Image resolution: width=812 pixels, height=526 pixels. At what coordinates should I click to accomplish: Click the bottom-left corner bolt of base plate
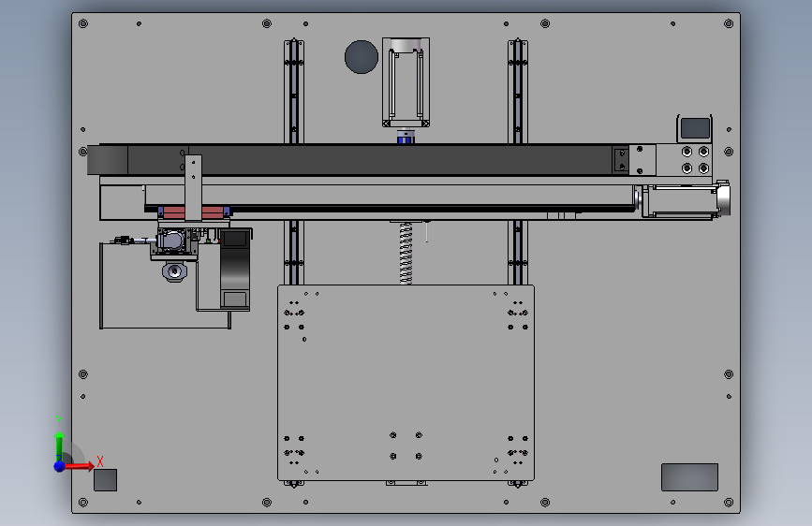(82, 503)
